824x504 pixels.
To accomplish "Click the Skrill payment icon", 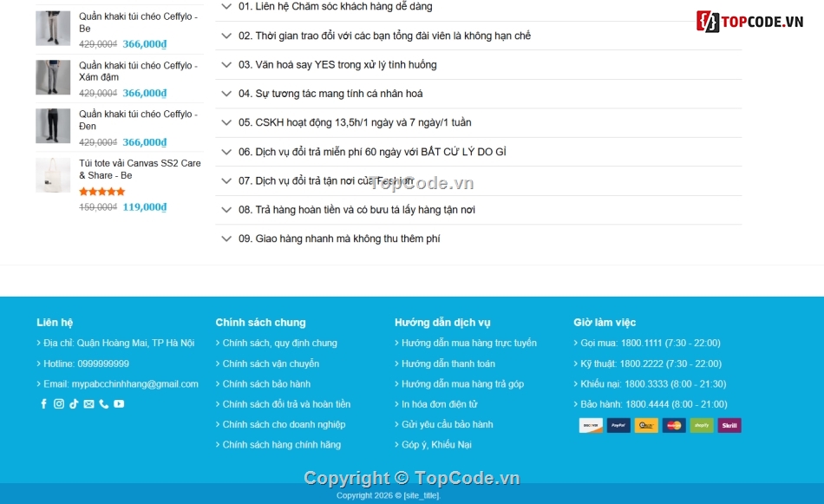I will click(x=729, y=425).
